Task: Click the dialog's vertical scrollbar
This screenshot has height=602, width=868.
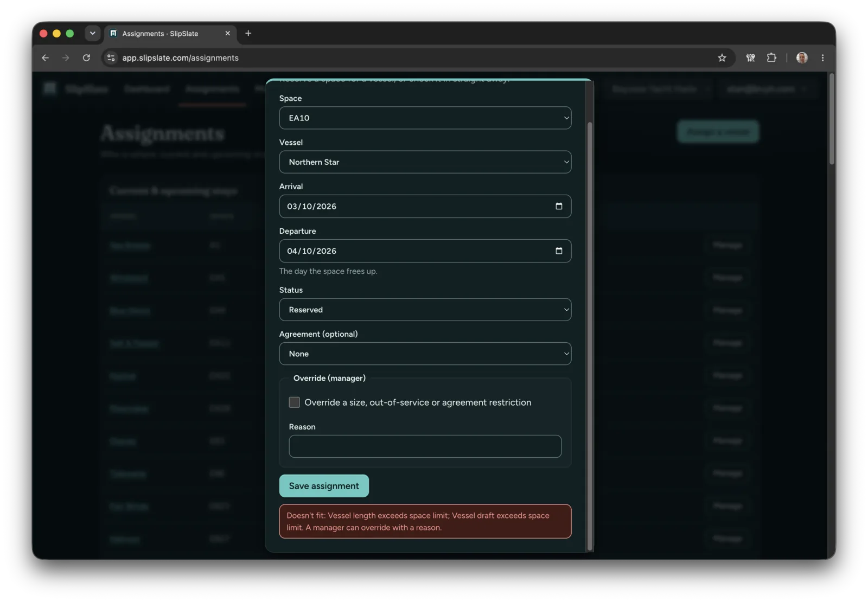Action: (x=590, y=336)
